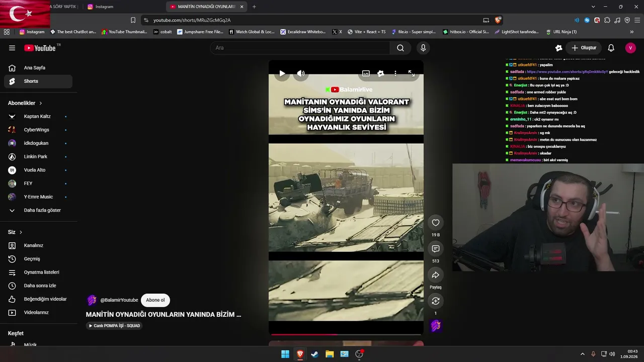Open the hitbox.io bookmark
The height and width of the screenshot is (362, 644).
coord(465,32)
